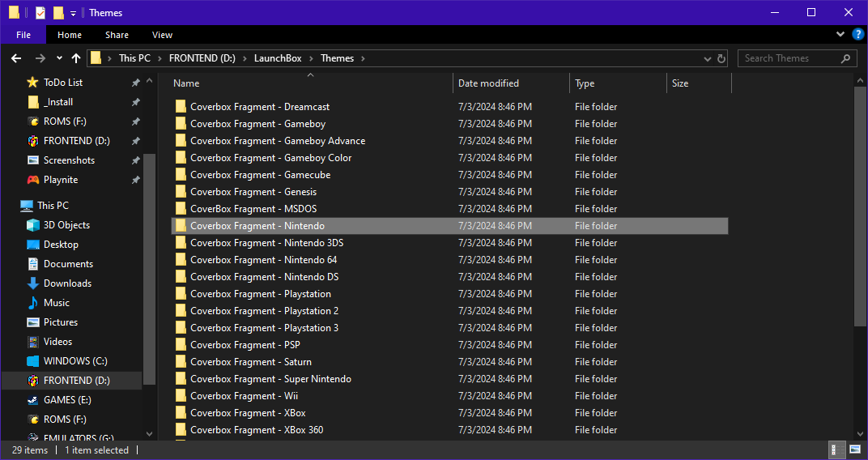
Task: Open the View ribbon tab
Action: pyautogui.click(x=162, y=35)
